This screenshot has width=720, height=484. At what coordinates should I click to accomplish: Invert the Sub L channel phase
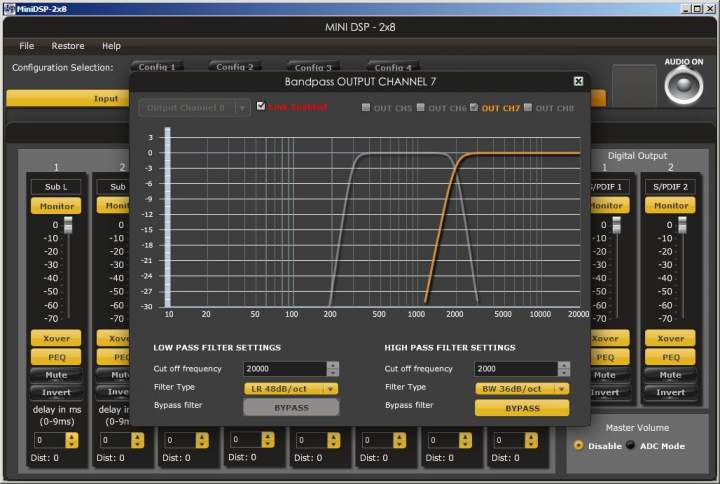click(56, 393)
